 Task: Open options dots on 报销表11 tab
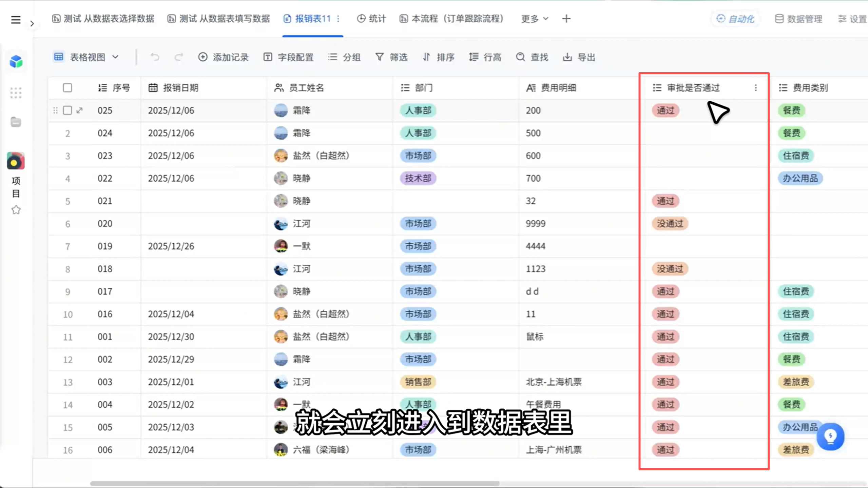coord(338,19)
